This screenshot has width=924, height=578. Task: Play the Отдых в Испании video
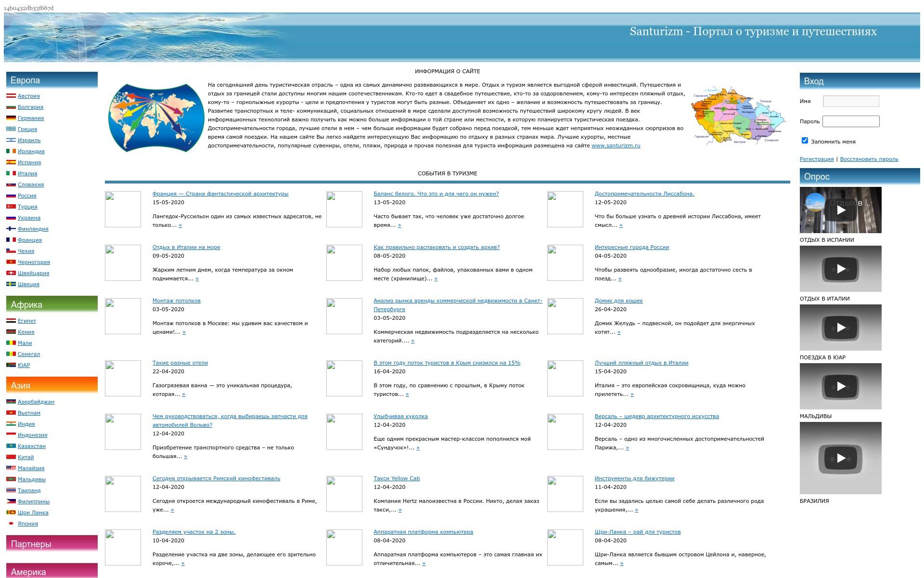[841, 210]
